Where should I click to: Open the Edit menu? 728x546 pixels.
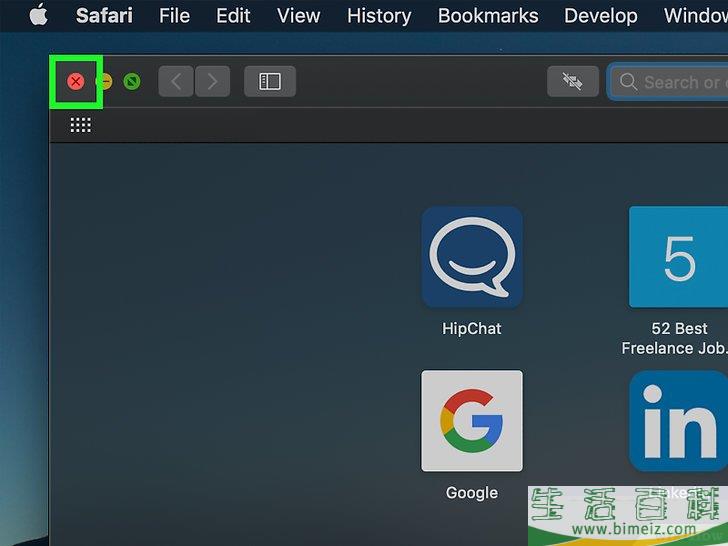point(233,16)
